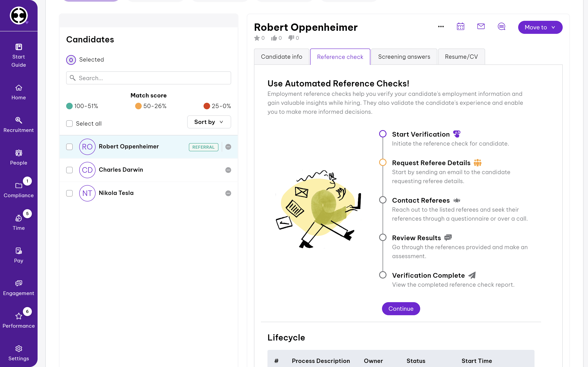Click the star rating icon
The width and height of the screenshot is (588, 367).
pyautogui.click(x=257, y=38)
